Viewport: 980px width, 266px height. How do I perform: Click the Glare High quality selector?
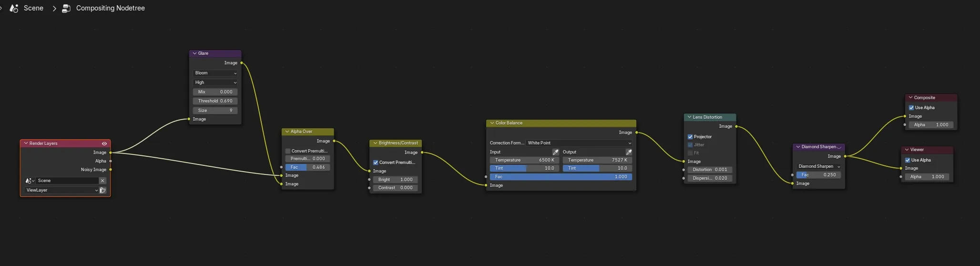click(215, 82)
